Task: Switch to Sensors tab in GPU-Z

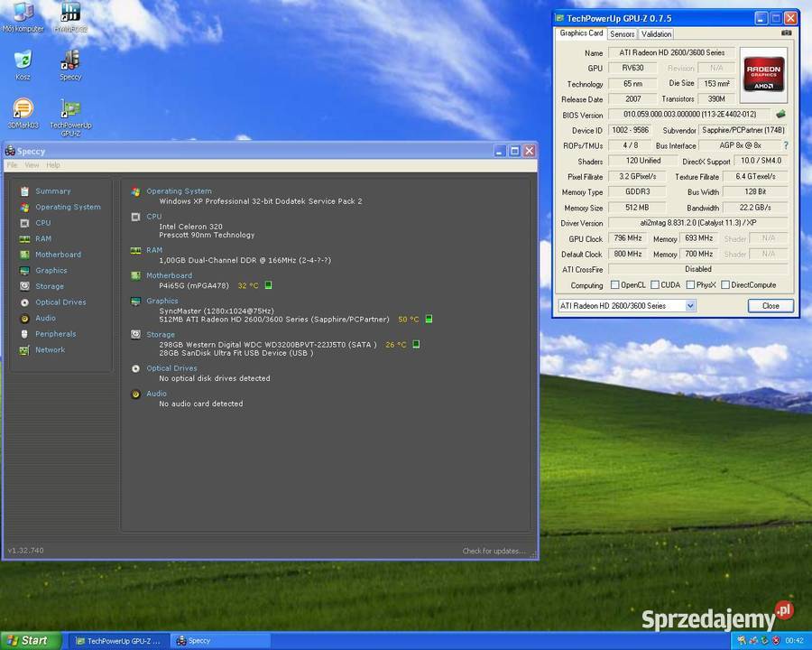Action: point(622,33)
